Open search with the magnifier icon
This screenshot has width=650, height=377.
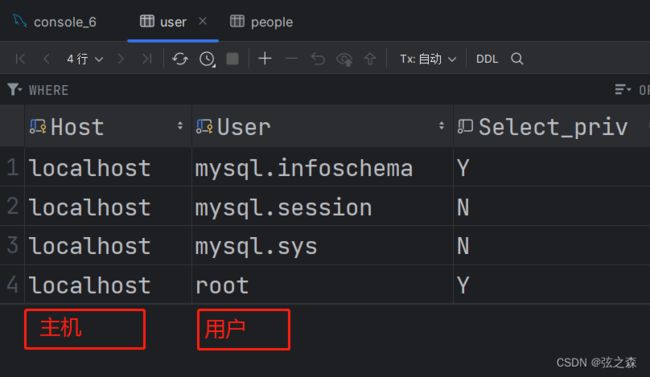pos(517,59)
